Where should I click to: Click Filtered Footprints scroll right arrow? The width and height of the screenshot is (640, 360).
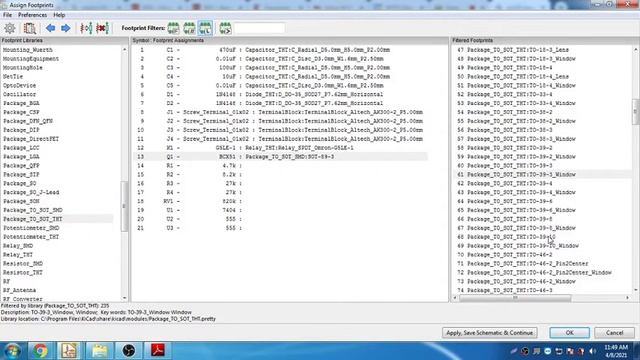click(628, 298)
